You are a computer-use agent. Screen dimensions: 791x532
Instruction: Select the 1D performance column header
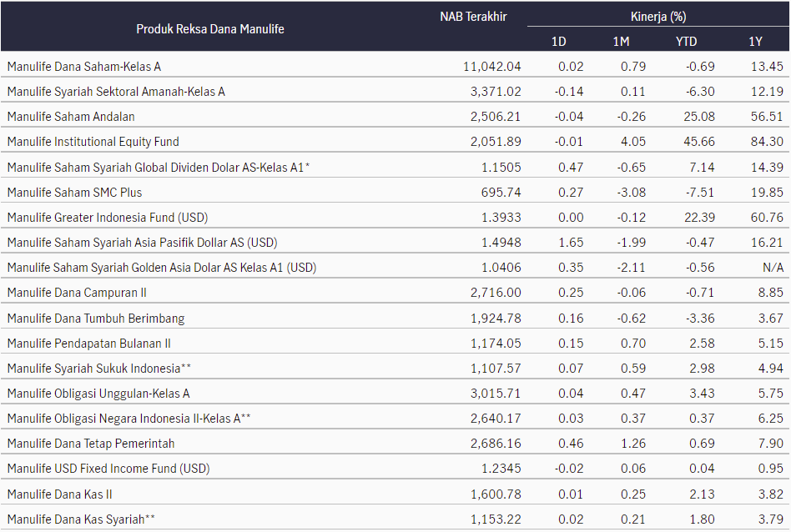tap(558, 42)
